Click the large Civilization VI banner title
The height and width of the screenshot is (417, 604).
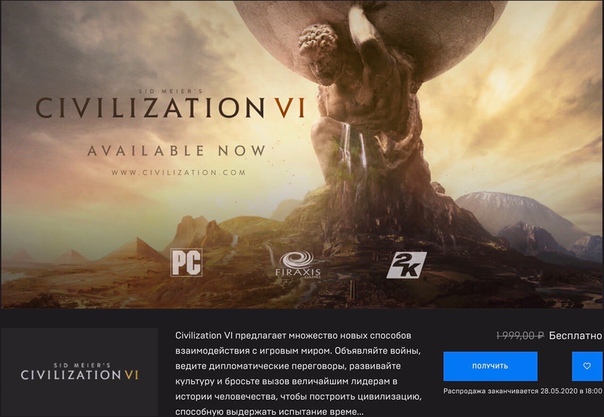click(x=170, y=108)
